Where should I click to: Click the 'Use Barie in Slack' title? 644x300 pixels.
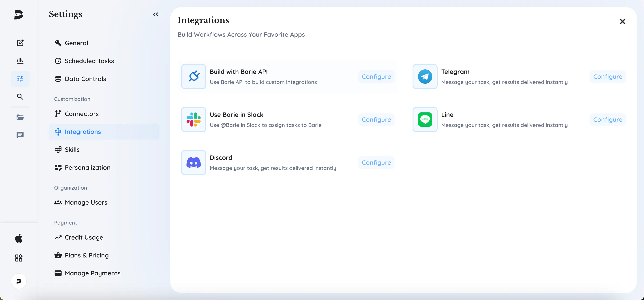click(236, 115)
